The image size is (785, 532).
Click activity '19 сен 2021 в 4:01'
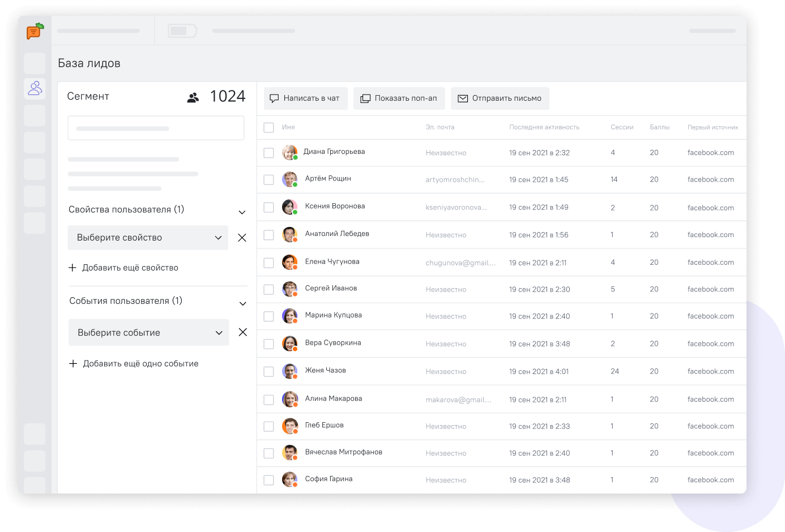539,372
